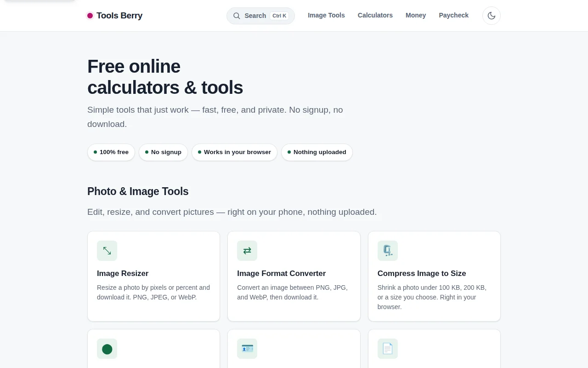Click the No signup badge
The image size is (588, 368).
point(163,152)
